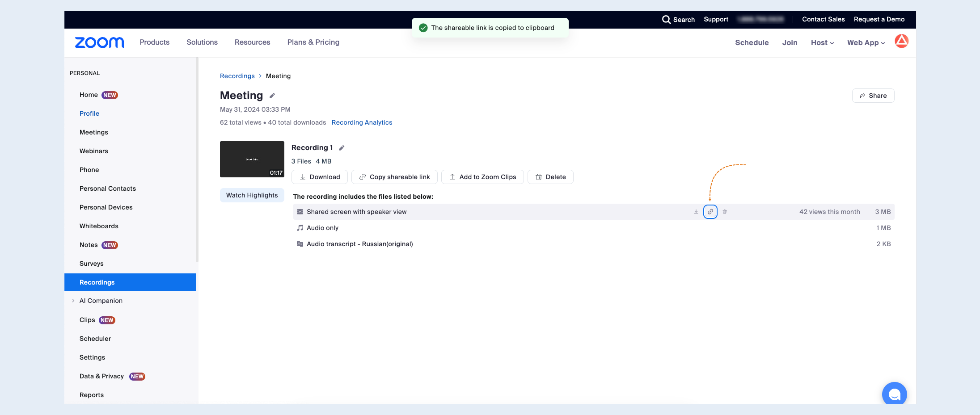Rename Recording 1 using its pencil icon
Screen dimensions: 980x415
click(342, 148)
